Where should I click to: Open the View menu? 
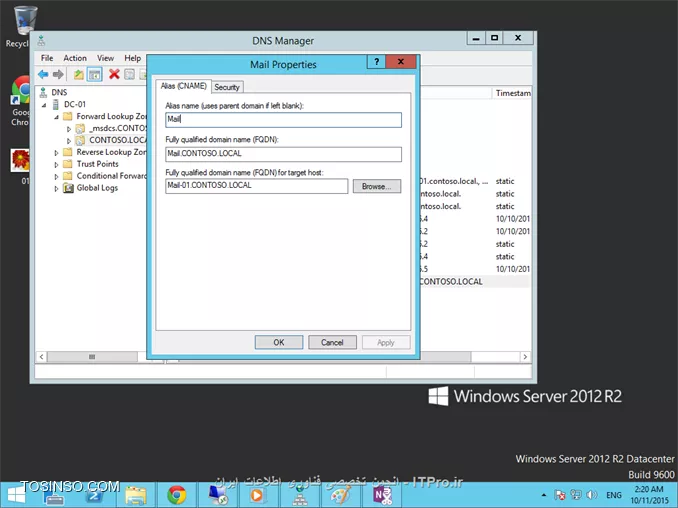(105, 58)
